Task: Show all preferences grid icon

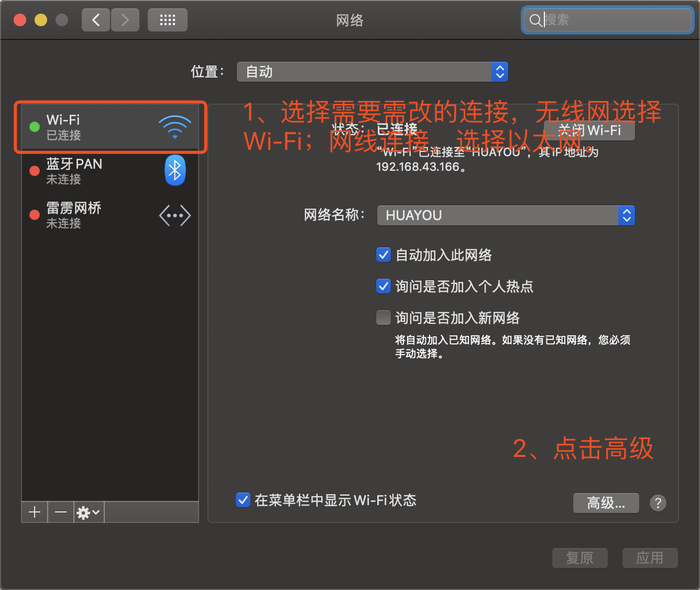Action: coord(168,20)
